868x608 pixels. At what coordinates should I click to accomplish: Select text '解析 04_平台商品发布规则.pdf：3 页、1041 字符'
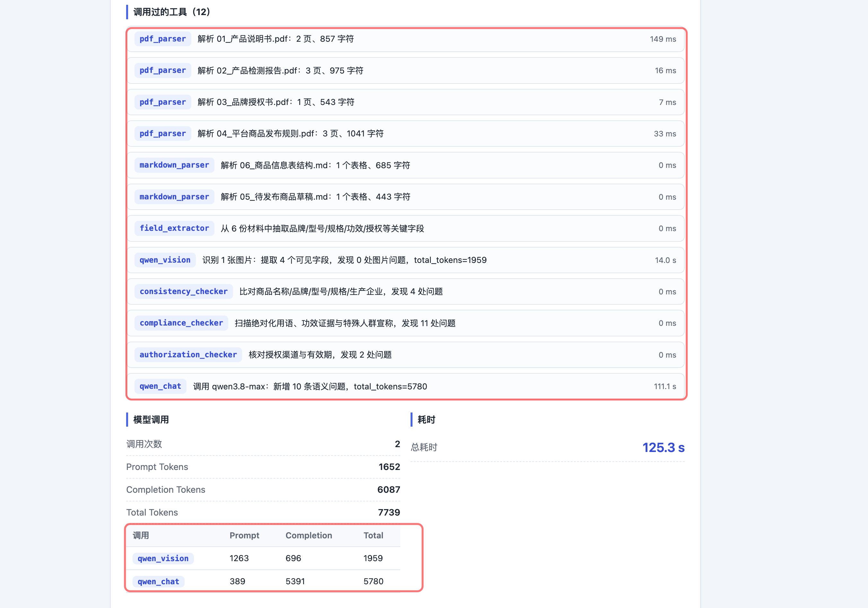(x=290, y=134)
